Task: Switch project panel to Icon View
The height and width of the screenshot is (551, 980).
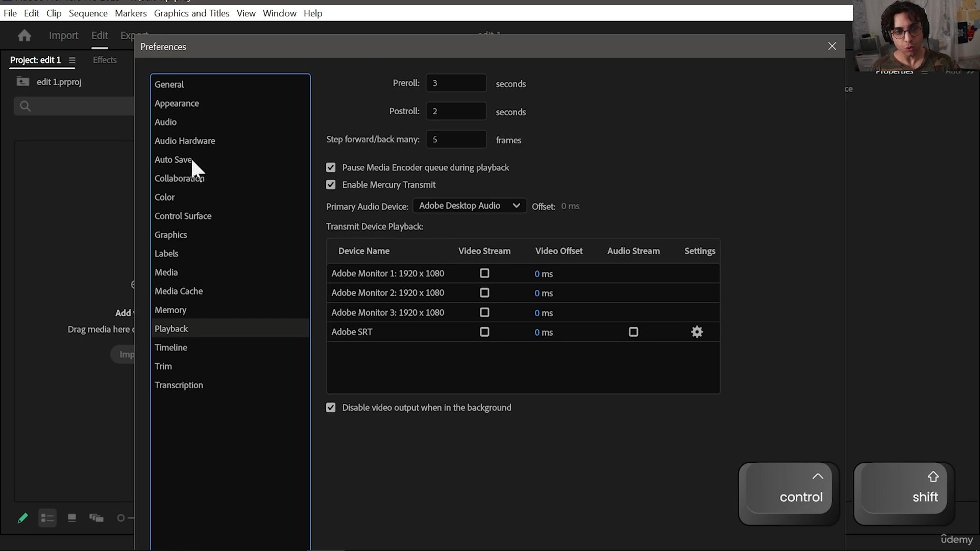Action: (x=72, y=518)
